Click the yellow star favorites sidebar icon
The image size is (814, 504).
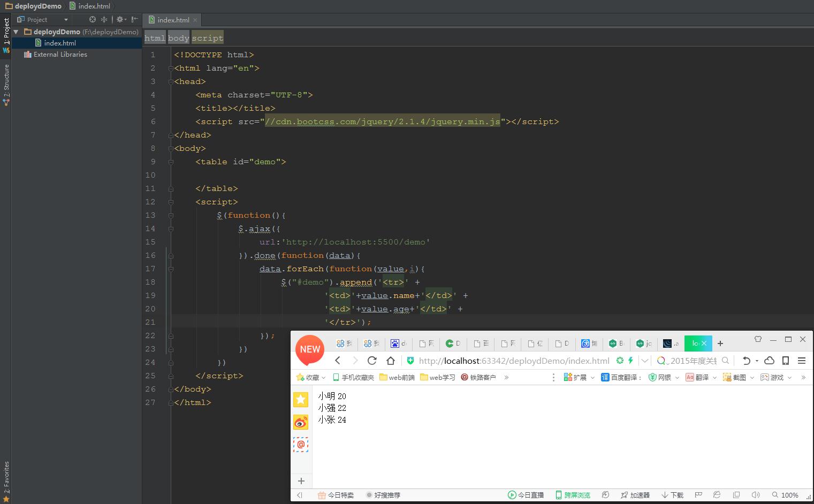[301, 399]
